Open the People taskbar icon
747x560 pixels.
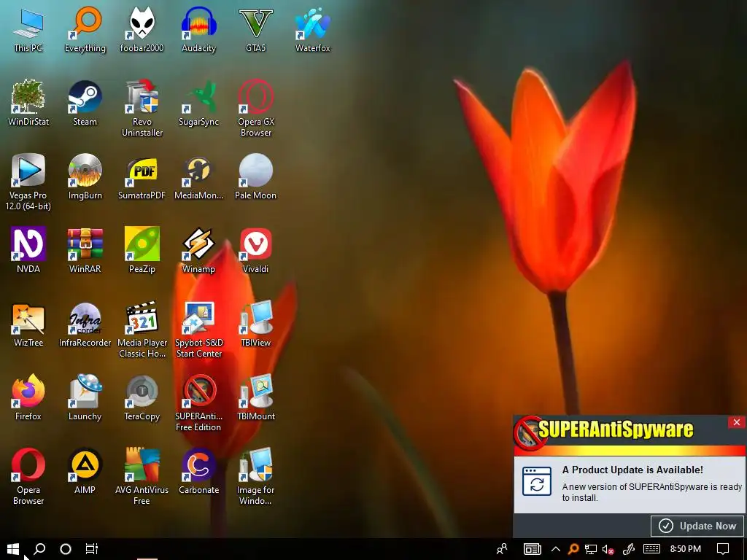click(x=502, y=549)
